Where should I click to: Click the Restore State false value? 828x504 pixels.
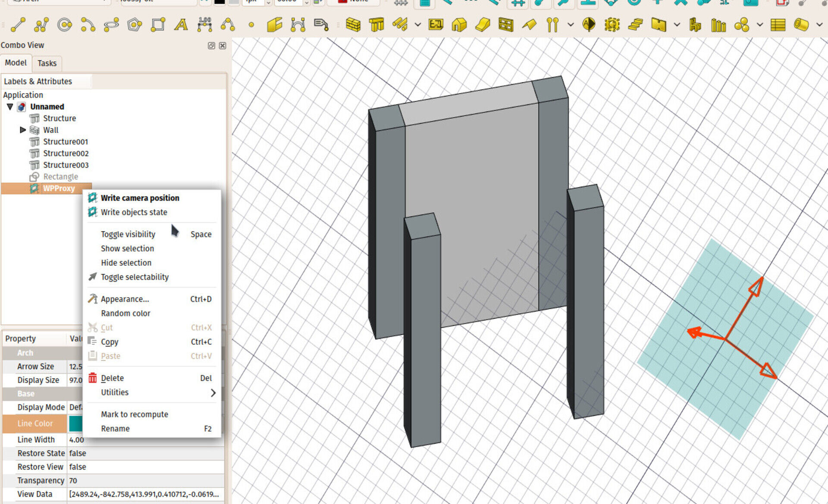[78, 453]
